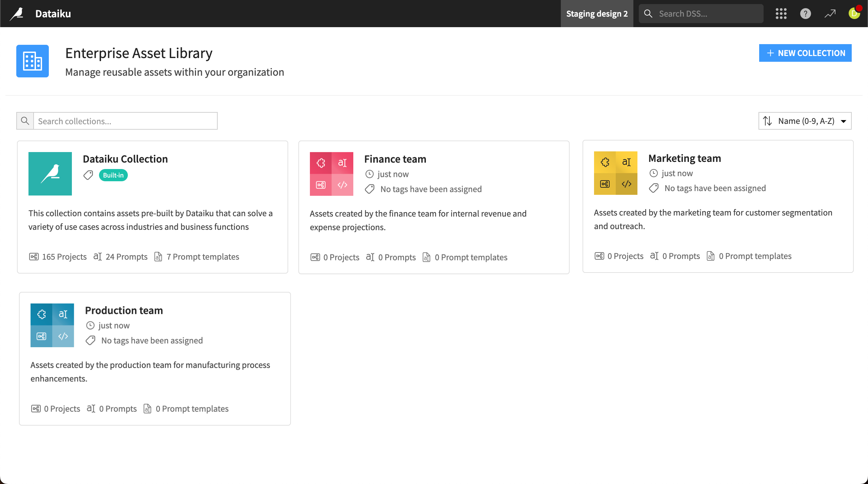Image resolution: width=868 pixels, height=484 pixels.
Task: Expand the sort order chevron
Action: pyautogui.click(x=844, y=120)
